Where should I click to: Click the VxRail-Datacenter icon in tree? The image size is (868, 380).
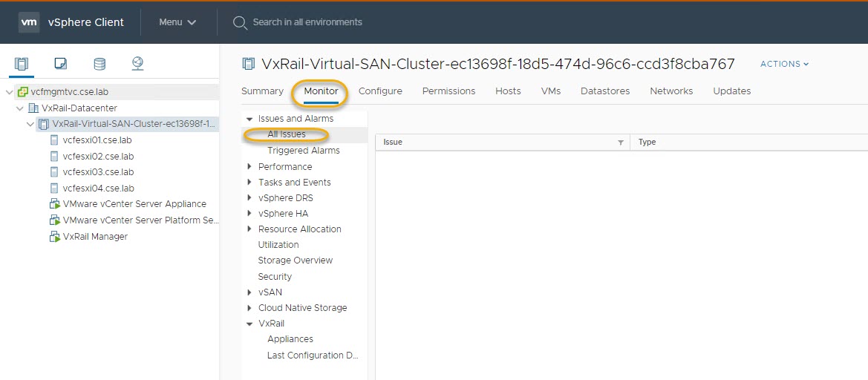pyautogui.click(x=33, y=108)
